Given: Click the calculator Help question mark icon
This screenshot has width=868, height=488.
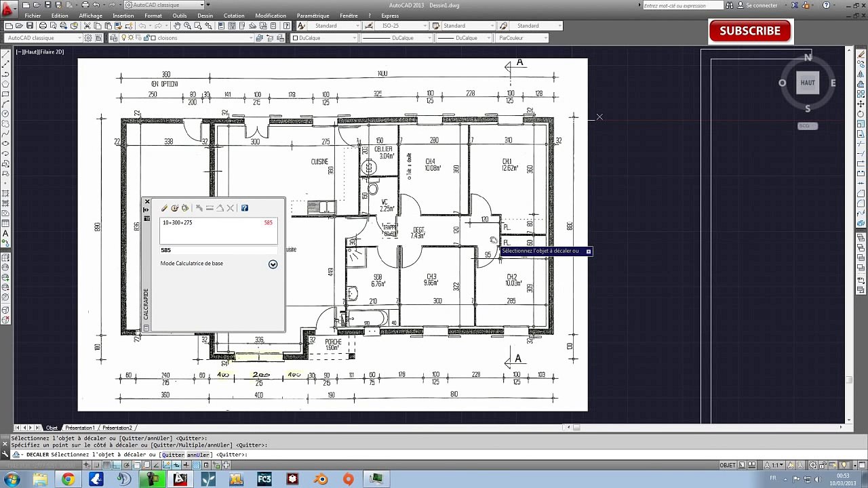Looking at the screenshot, I should pos(245,208).
